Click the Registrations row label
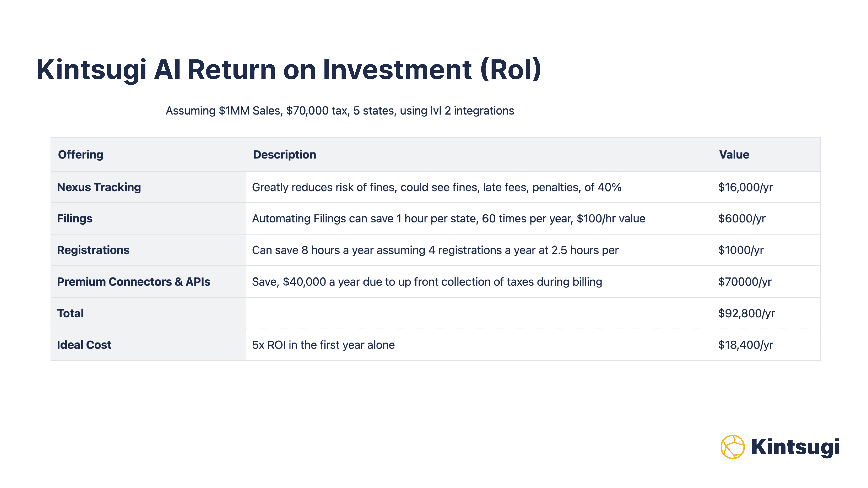The image size is (868, 488). (93, 250)
